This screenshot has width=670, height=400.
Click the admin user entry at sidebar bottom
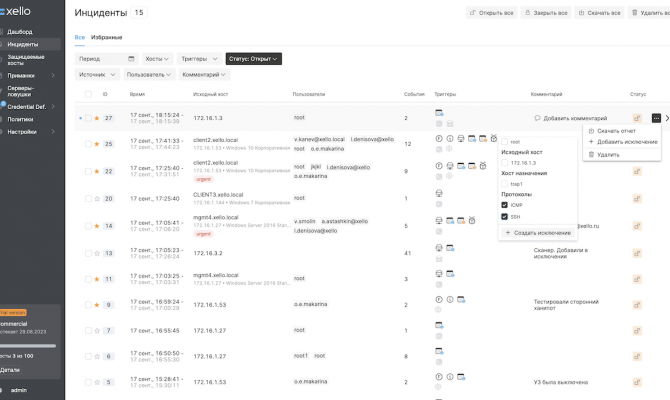tap(19, 390)
